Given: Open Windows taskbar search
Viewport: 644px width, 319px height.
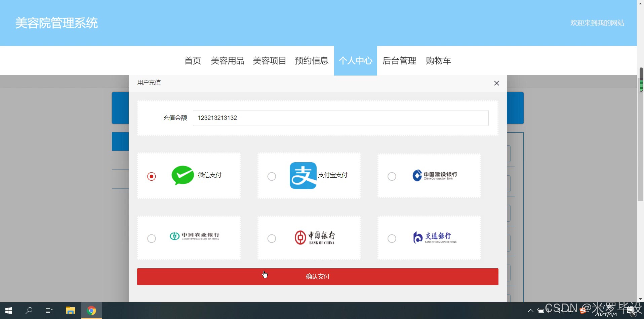Looking at the screenshot, I should pyautogui.click(x=29, y=311).
